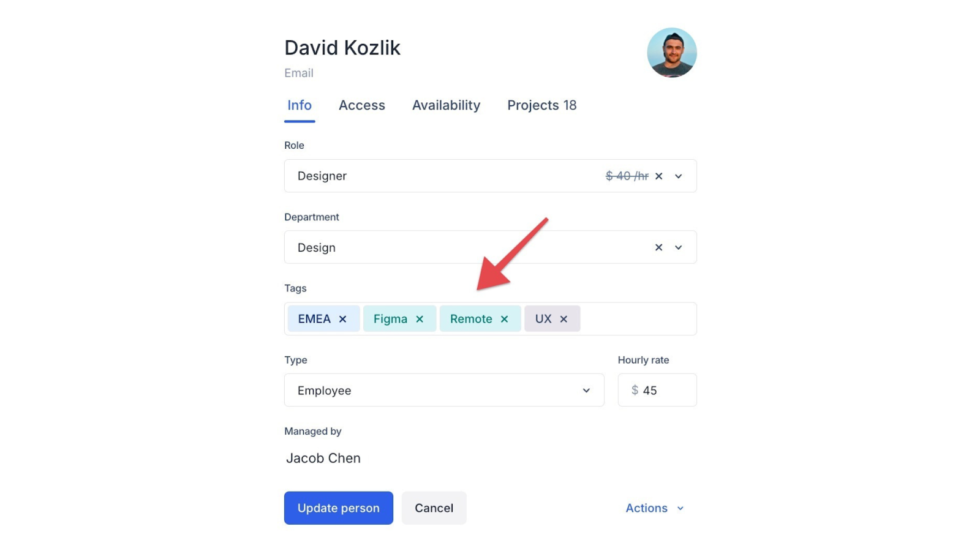Remove the Figma tag
The width and height of the screenshot is (980, 551).
coord(420,319)
